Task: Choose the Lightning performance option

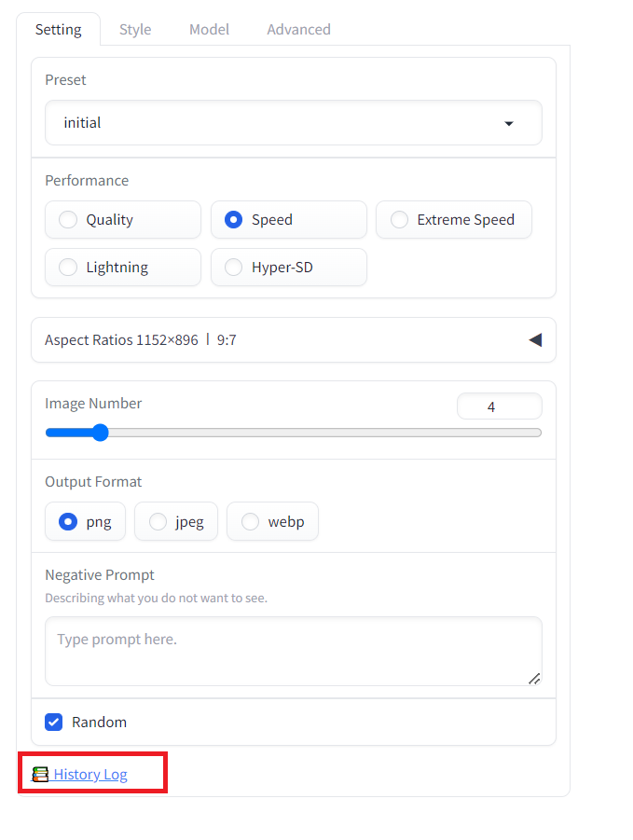Action: pyautogui.click(x=123, y=267)
